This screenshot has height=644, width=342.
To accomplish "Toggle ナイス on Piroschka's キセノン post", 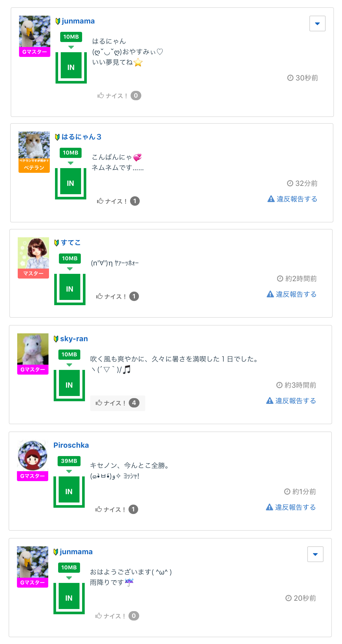I will pyautogui.click(x=117, y=510).
